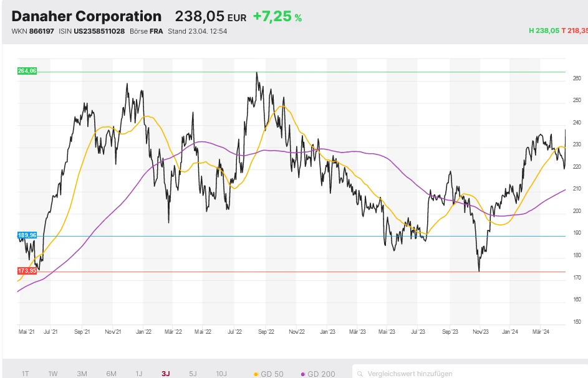Switch chart to 5J range
The image size is (588, 378).
point(193,374)
